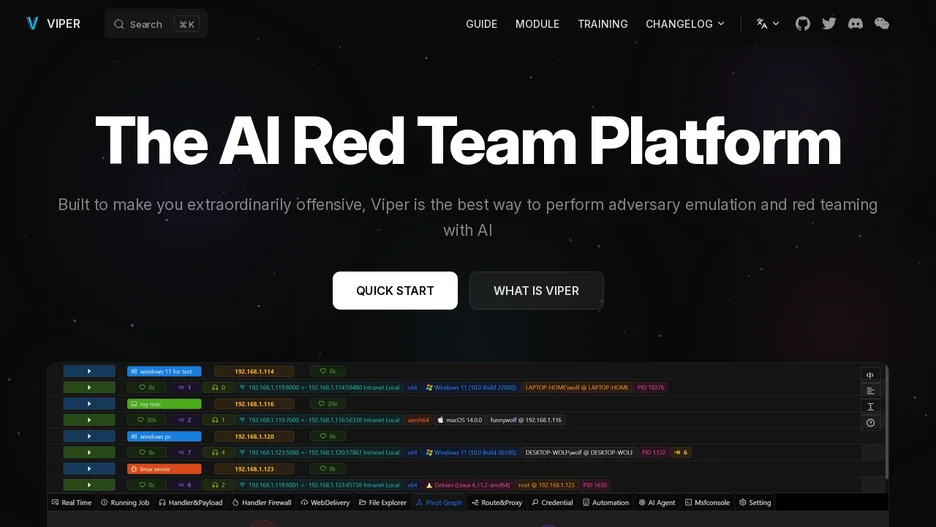The height and width of the screenshot is (527, 936).
Task: Open the Msfconsole tab
Action: 707,503
